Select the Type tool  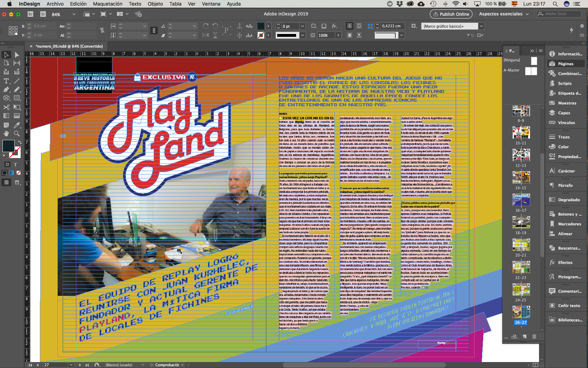(6, 81)
